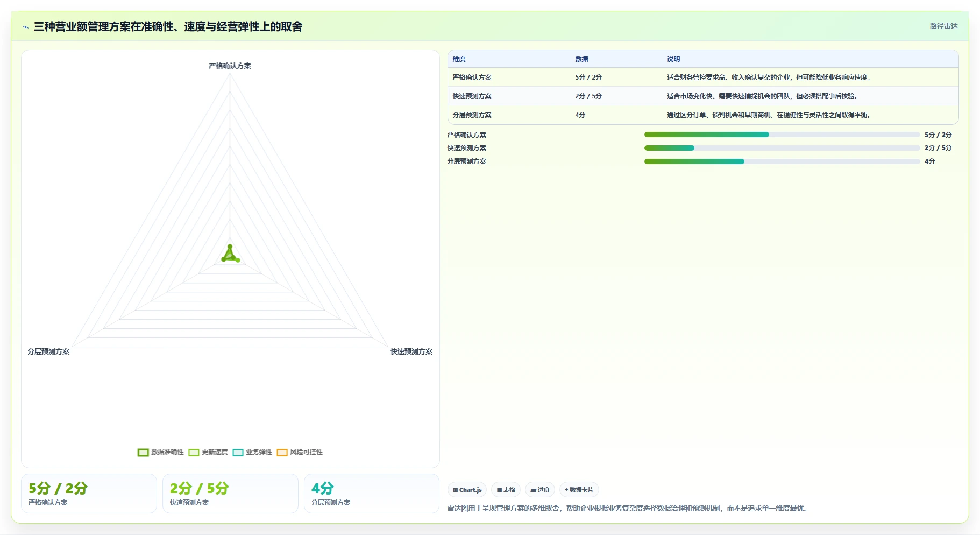Click the 维度 column header
This screenshot has width=980, height=535.
coord(459,59)
